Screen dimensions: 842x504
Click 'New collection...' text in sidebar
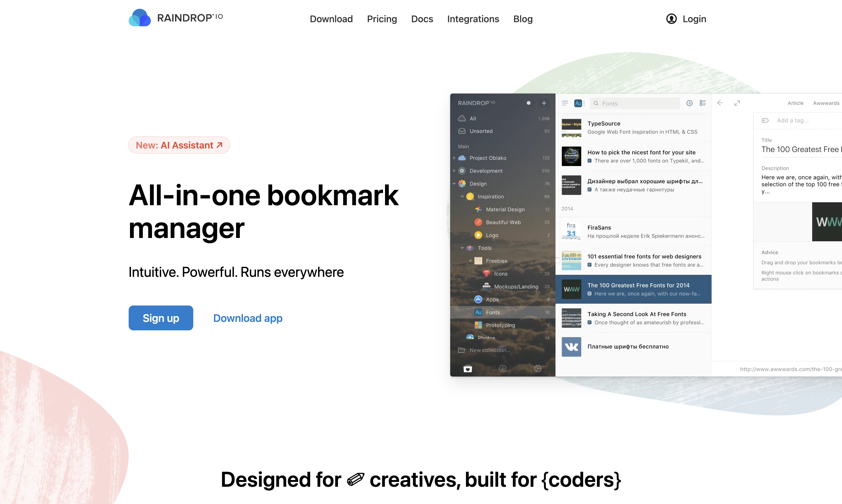pyautogui.click(x=490, y=350)
